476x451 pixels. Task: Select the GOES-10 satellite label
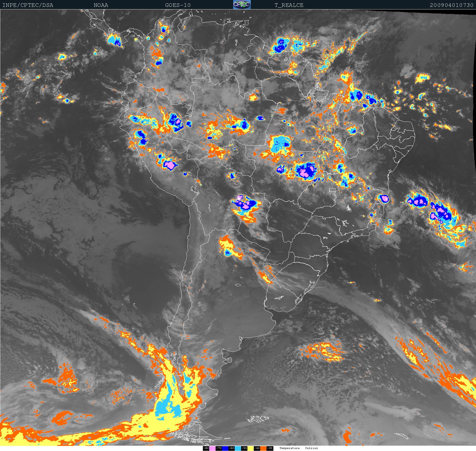coord(178,5)
